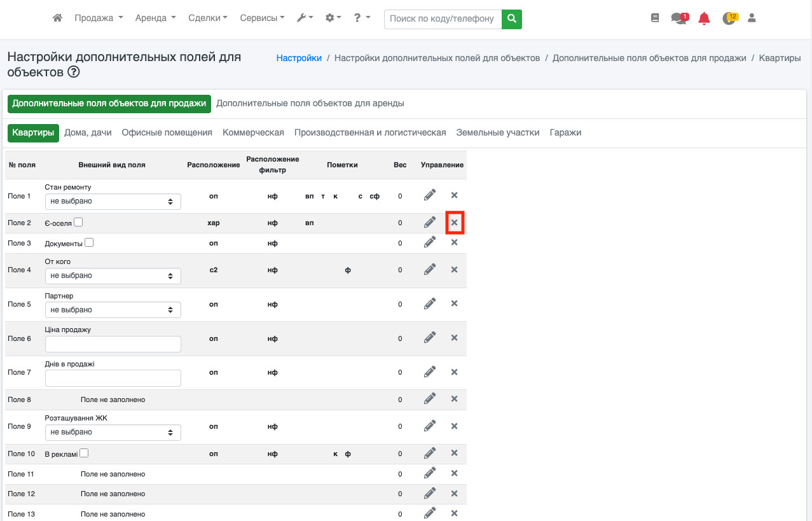Open the Стан ремонту dropdown
Screen dimensions: 812x521
(113, 202)
